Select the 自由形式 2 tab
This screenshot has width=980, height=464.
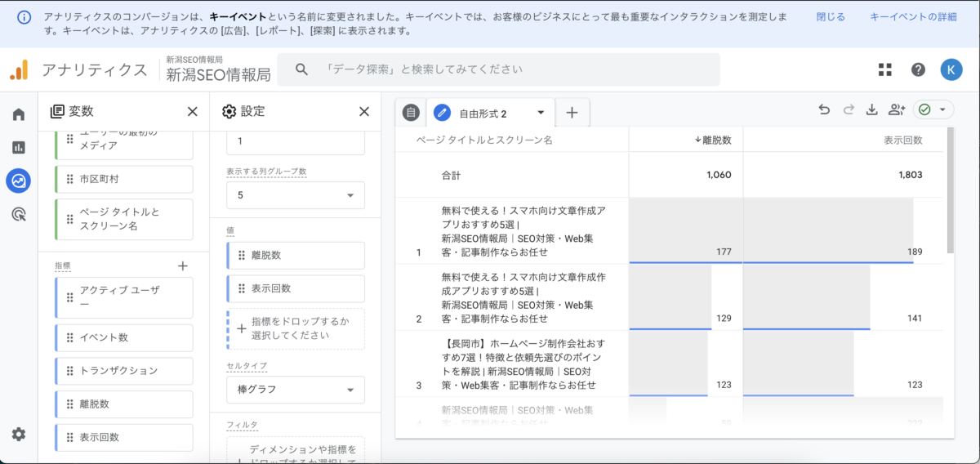[x=483, y=114]
